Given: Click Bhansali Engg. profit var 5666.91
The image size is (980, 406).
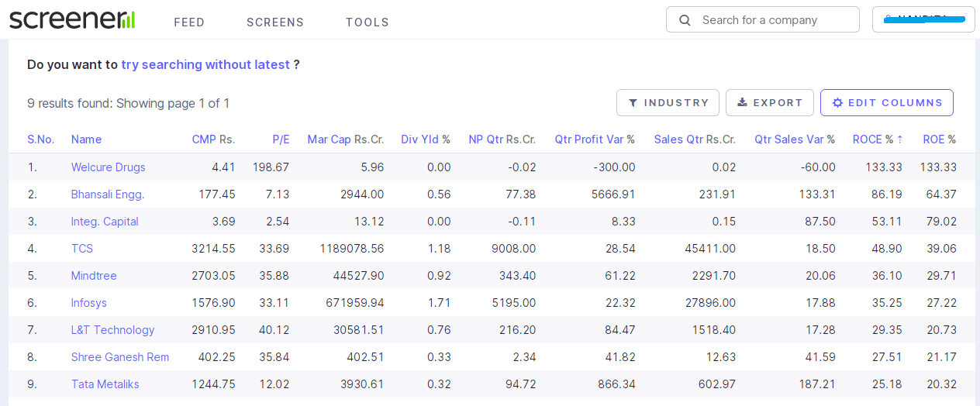Looking at the screenshot, I should (612, 194).
